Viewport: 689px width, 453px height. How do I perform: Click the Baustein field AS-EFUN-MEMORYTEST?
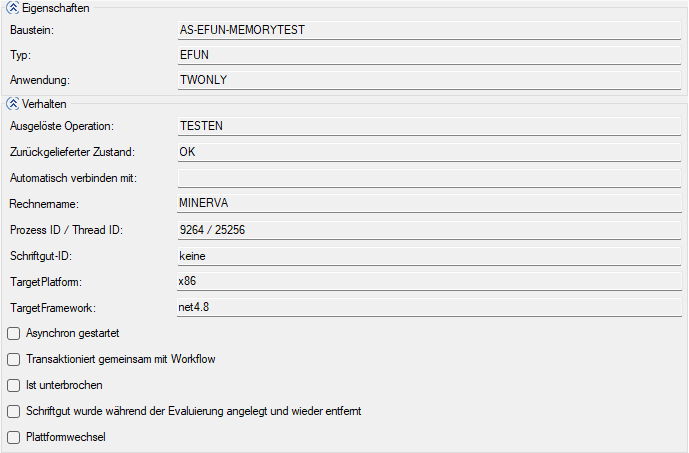430,30
